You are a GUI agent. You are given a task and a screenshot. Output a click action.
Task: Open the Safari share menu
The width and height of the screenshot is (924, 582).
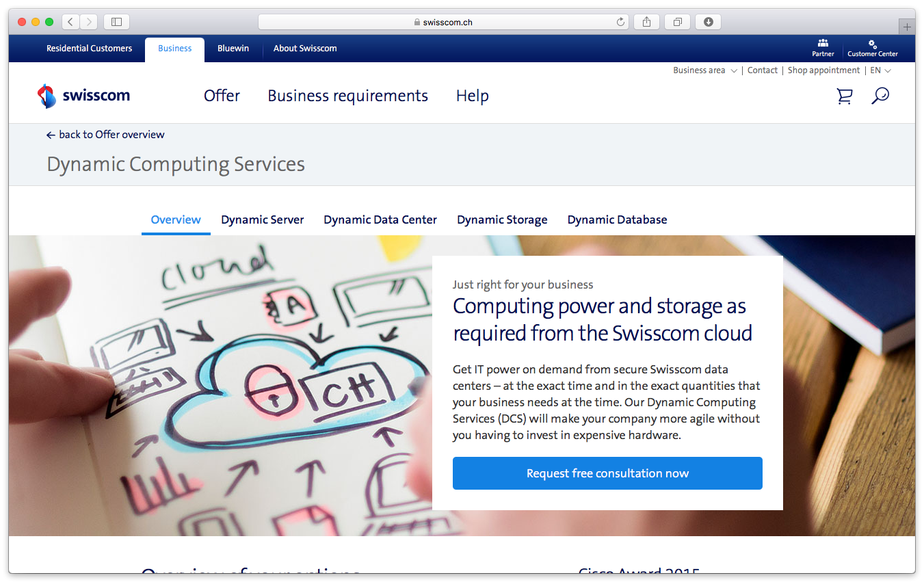tap(646, 22)
